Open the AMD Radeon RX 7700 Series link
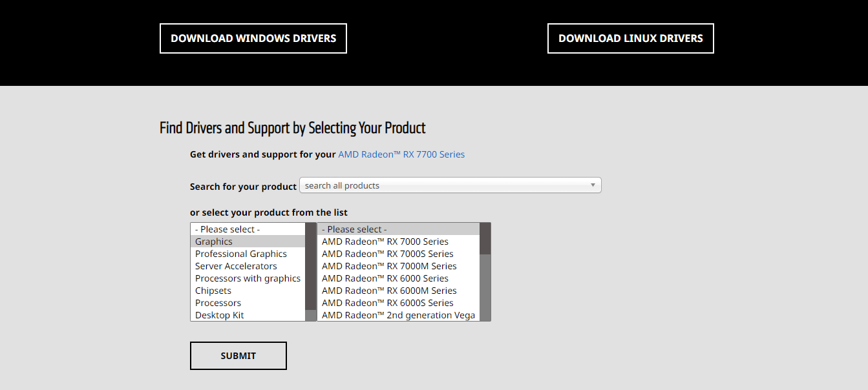This screenshot has width=868, height=390. pyautogui.click(x=401, y=154)
